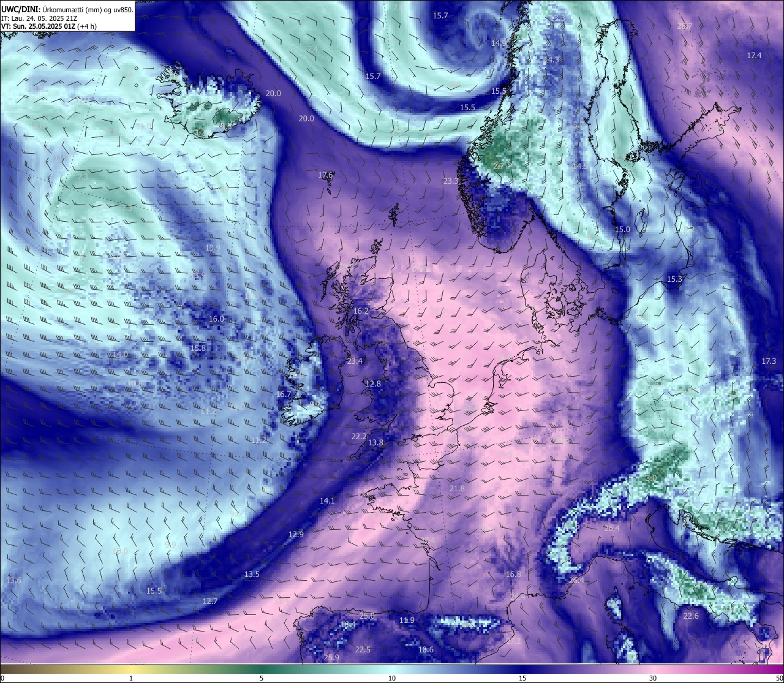Select the 14.3 value over Norway

552,59
